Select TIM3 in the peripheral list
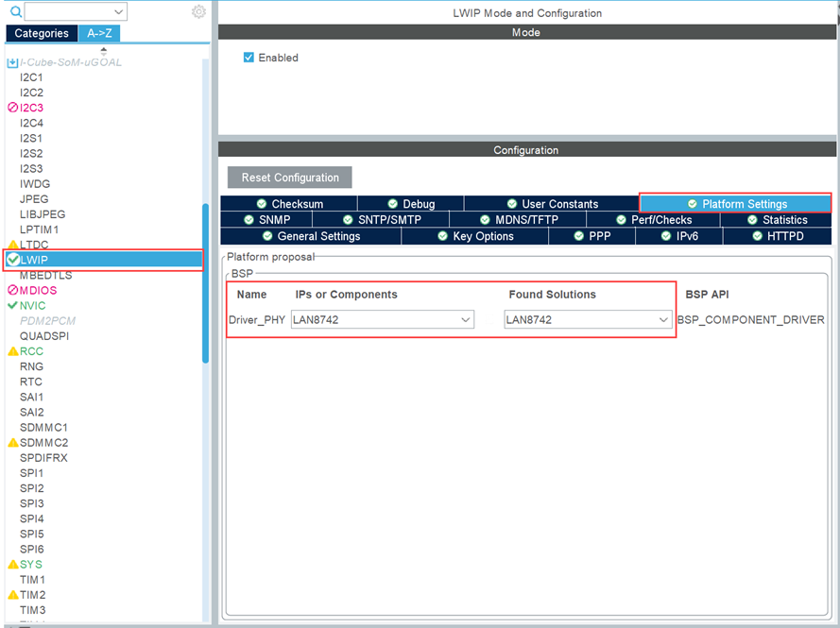This screenshot has height=628, width=840. coord(32,610)
